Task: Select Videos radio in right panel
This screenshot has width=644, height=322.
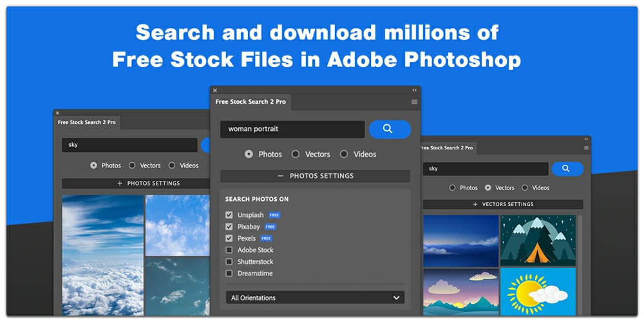Action: [x=525, y=187]
